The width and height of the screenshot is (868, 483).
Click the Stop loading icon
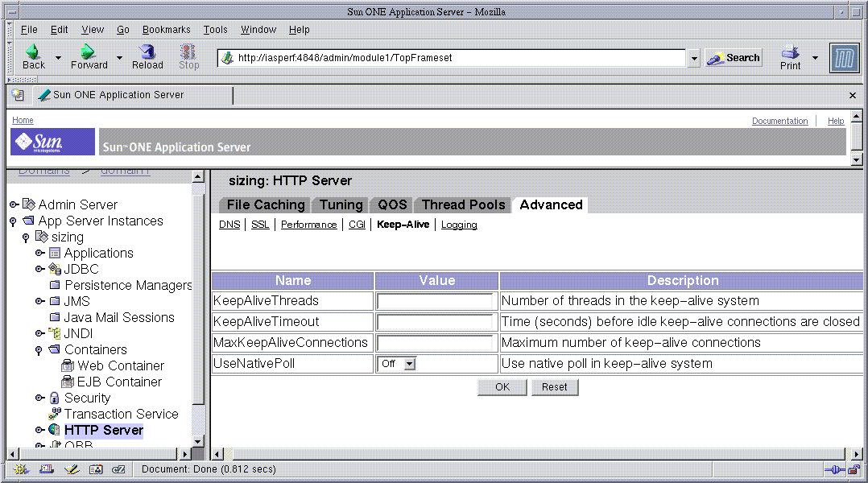[x=188, y=52]
